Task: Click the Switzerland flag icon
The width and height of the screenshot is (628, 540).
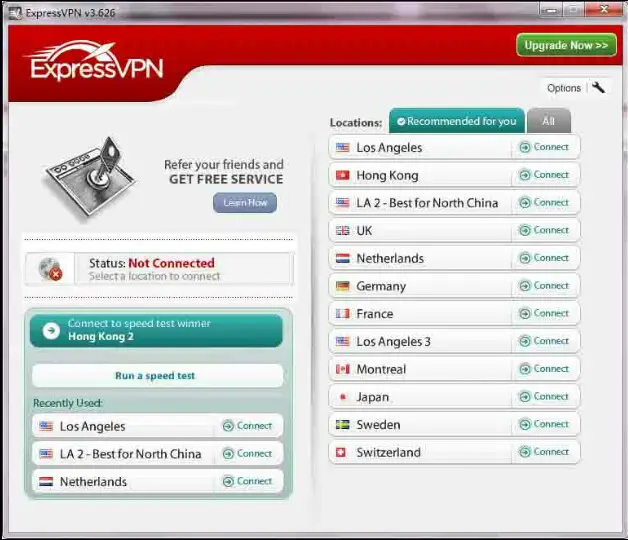Action: [x=341, y=452]
